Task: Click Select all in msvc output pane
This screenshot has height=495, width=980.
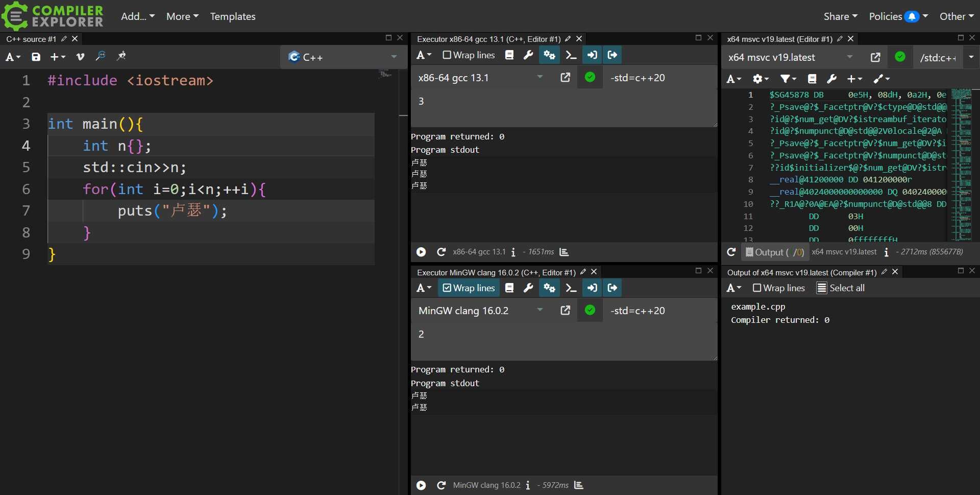Action: point(841,288)
